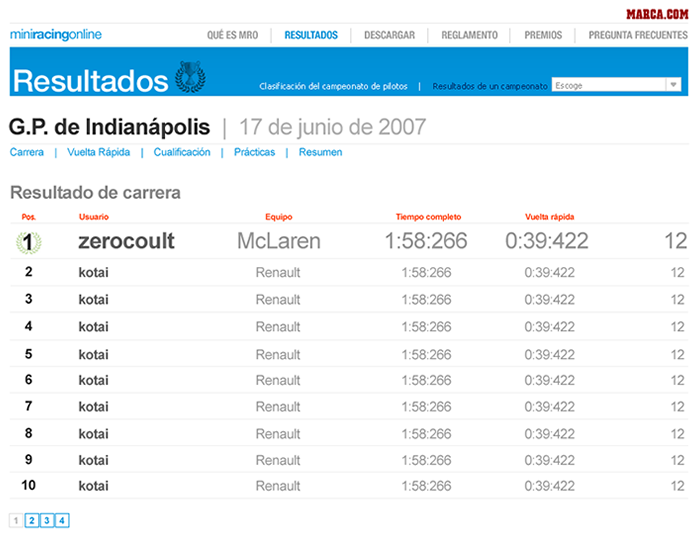Viewport: 700px width, 543px height.
Task: Open the QUÉ ES MRO menu
Action: (x=233, y=35)
